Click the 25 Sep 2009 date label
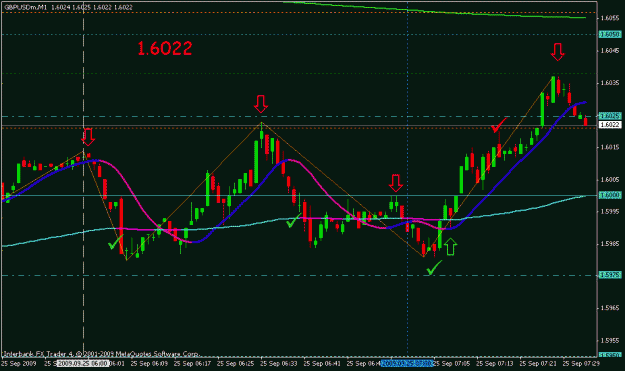Image resolution: width=625 pixels, height=371 pixels. click(19, 363)
